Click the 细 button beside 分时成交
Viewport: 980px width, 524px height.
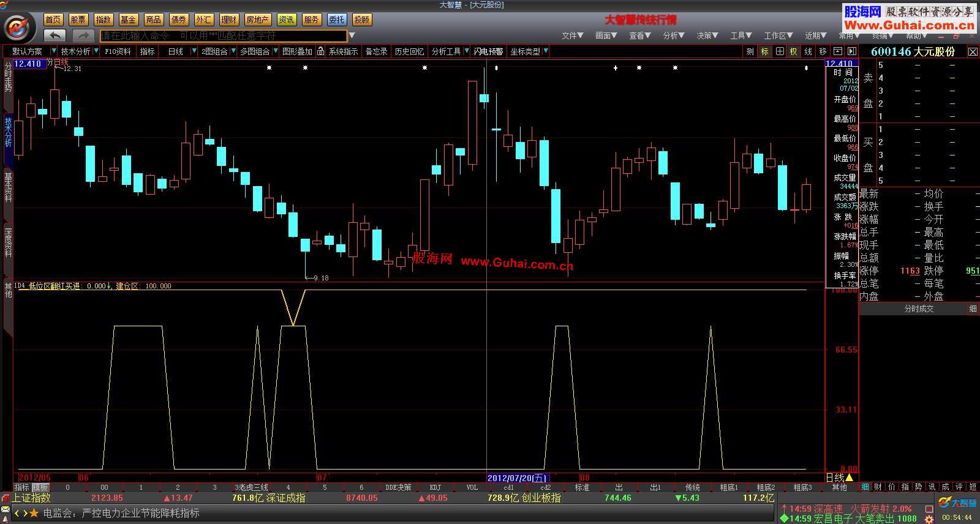(973, 309)
